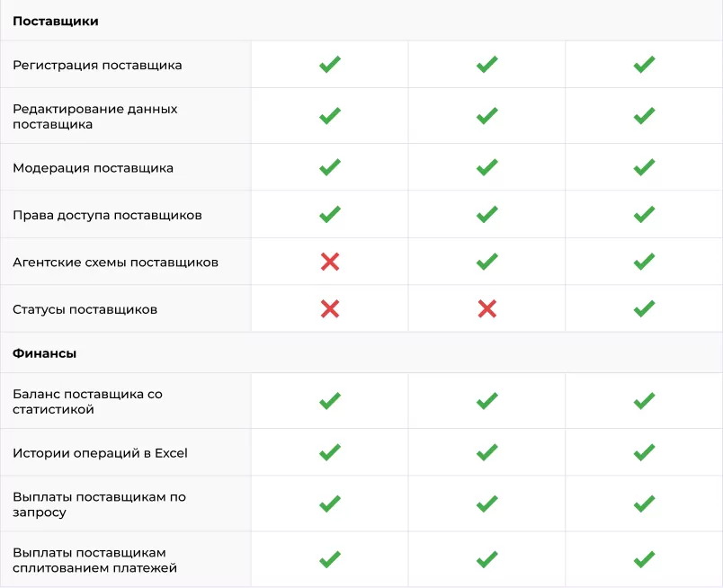
Task: Click middle-column red cross in Статусы поставщиков row
Action: (486, 308)
